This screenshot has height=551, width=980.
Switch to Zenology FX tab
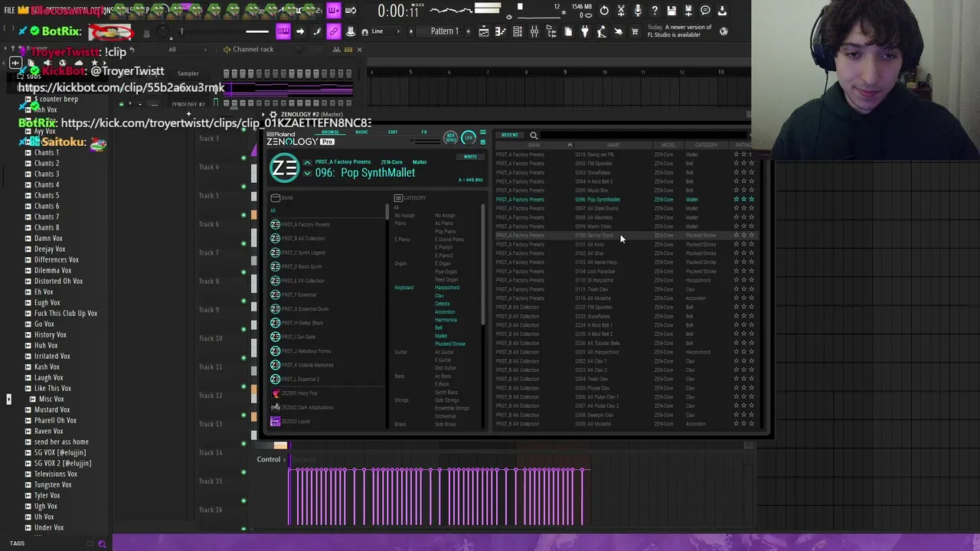[424, 132]
